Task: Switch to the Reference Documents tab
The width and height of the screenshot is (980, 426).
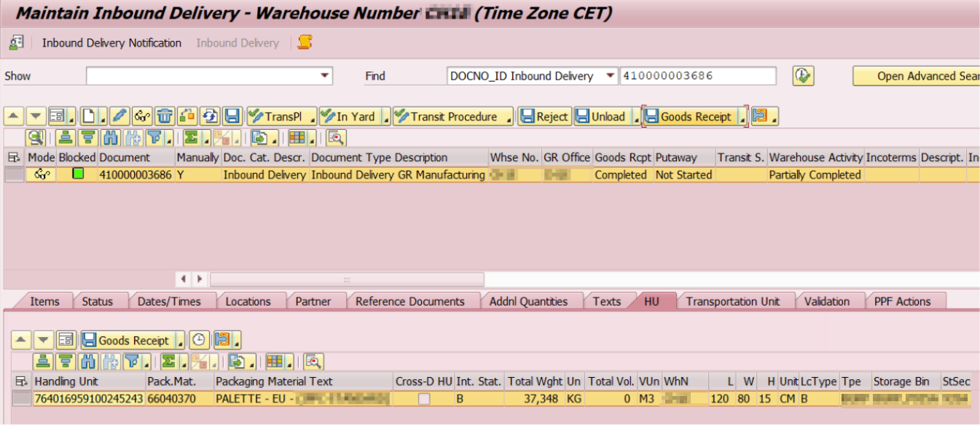Action: (409, 301)
